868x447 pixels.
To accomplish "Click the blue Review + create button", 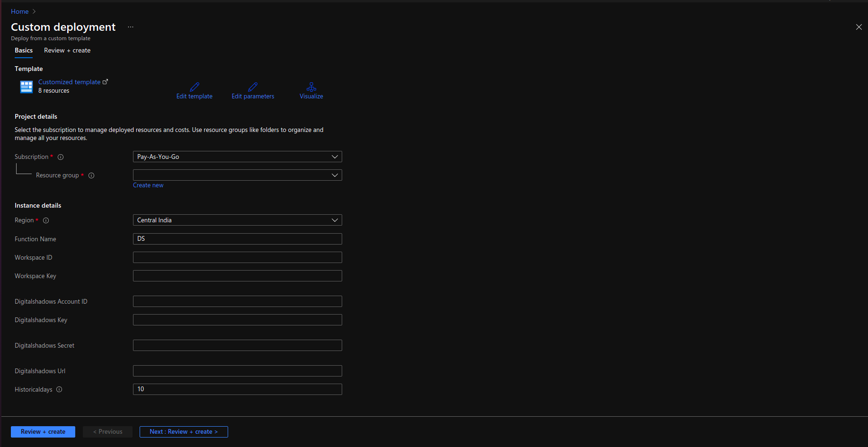I will pyautogui.click(x=43, y=432).
